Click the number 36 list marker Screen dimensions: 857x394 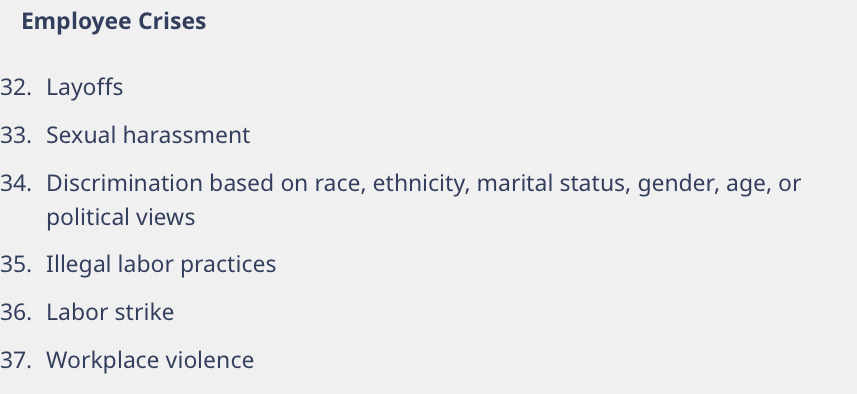[x=16, y=312]
